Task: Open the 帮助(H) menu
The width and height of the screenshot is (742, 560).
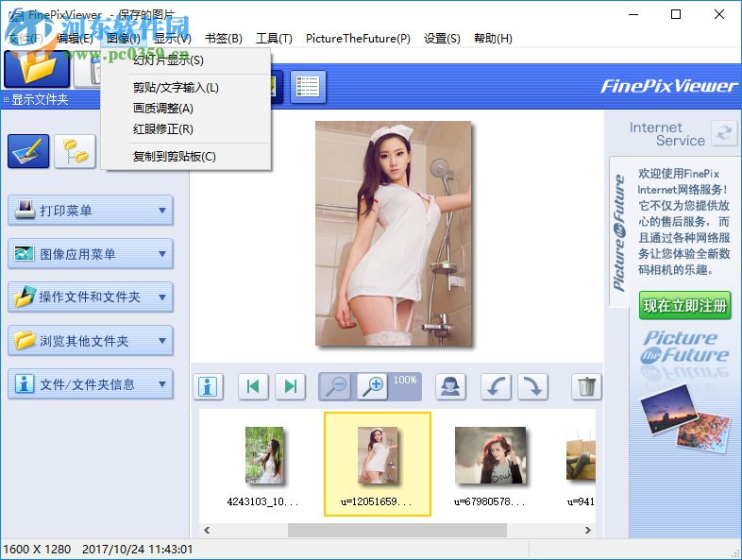Action: [493, 39]
